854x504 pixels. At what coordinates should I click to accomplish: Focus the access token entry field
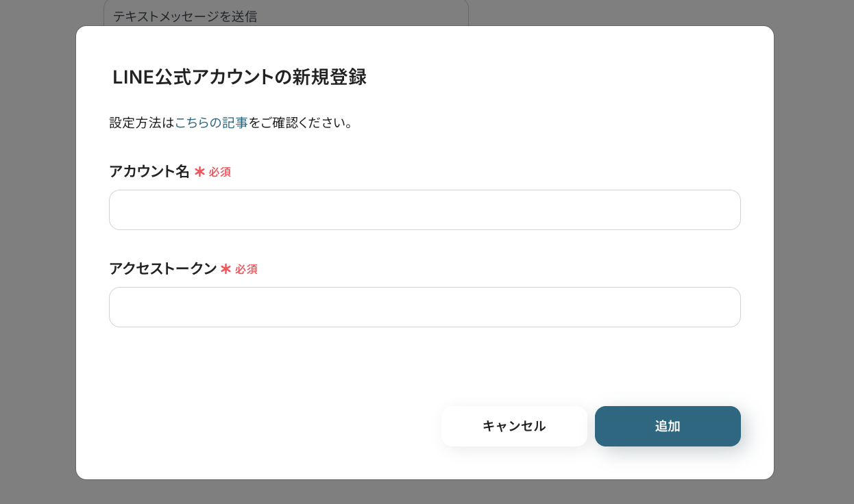coord(425,307)
